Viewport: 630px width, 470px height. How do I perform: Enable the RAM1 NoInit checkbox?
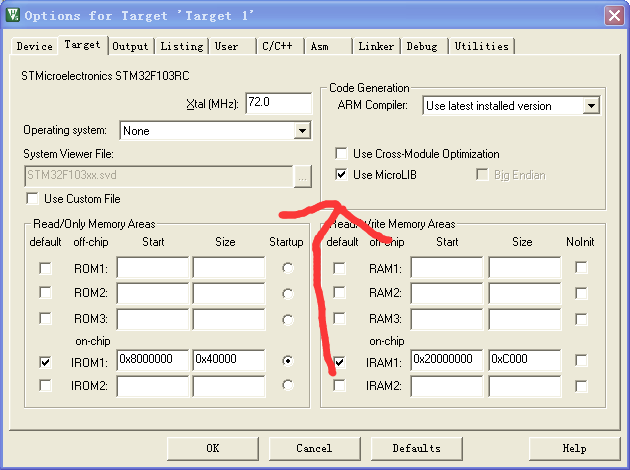tap(581, 267)
